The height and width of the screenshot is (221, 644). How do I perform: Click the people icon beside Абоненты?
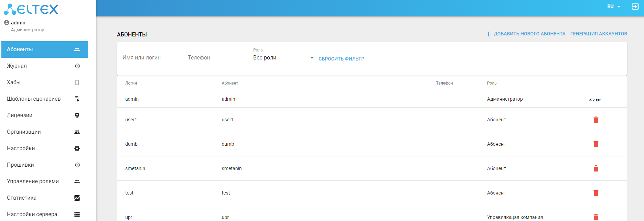click(x=77, y=49)
